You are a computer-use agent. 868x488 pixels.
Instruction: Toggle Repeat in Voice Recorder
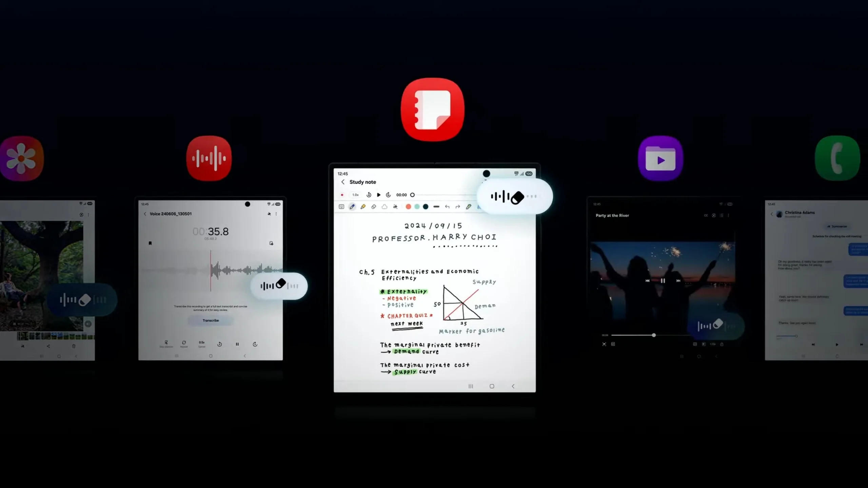[x=184, y=344]
